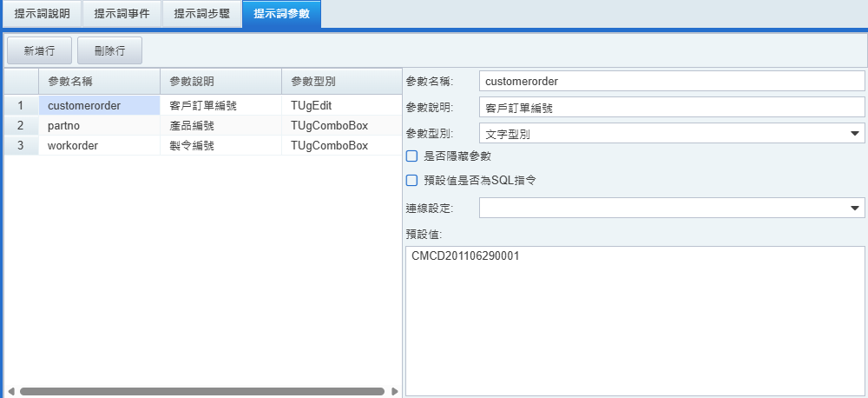Image resolution: width=868 pixels, height=398 pixels.
Task: Enable the 是否隱藏參數 checkbox
Action: tap(411, 156)
